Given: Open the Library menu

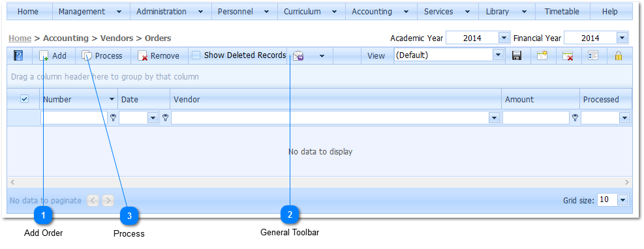Looking at the screenshot, I should click(506, 12).
